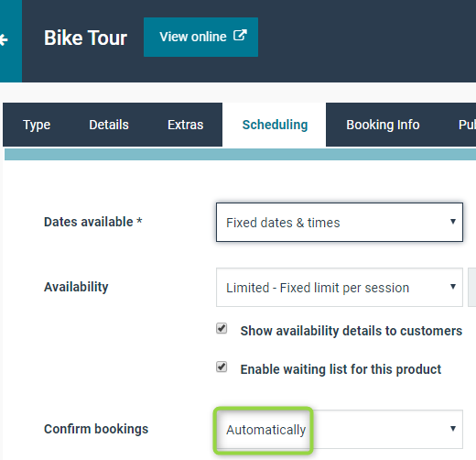Screen dimensions: 476x460
Task: Click the Confirm bookings dropdown caret
Action: (453, 429)
